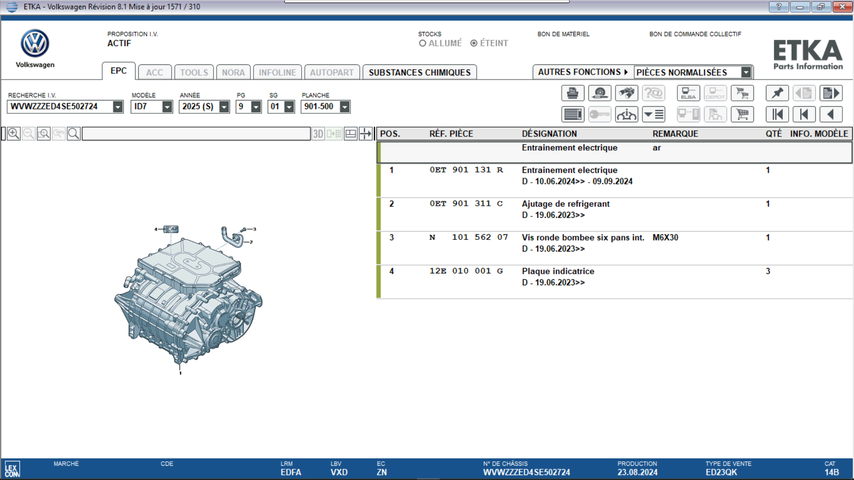Sort by the POS. column header
Screen dimensions: 854x480
coord(390,133)
